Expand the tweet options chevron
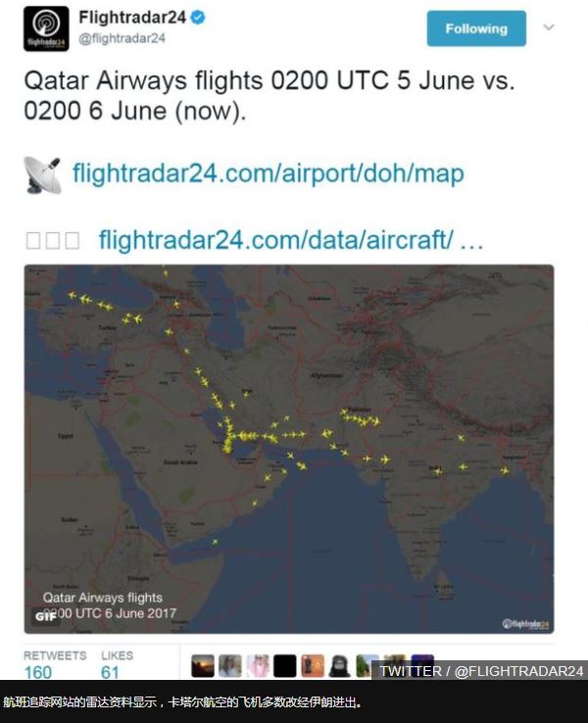The height and width of the screenshot is (723, 588). pos(549,27)
